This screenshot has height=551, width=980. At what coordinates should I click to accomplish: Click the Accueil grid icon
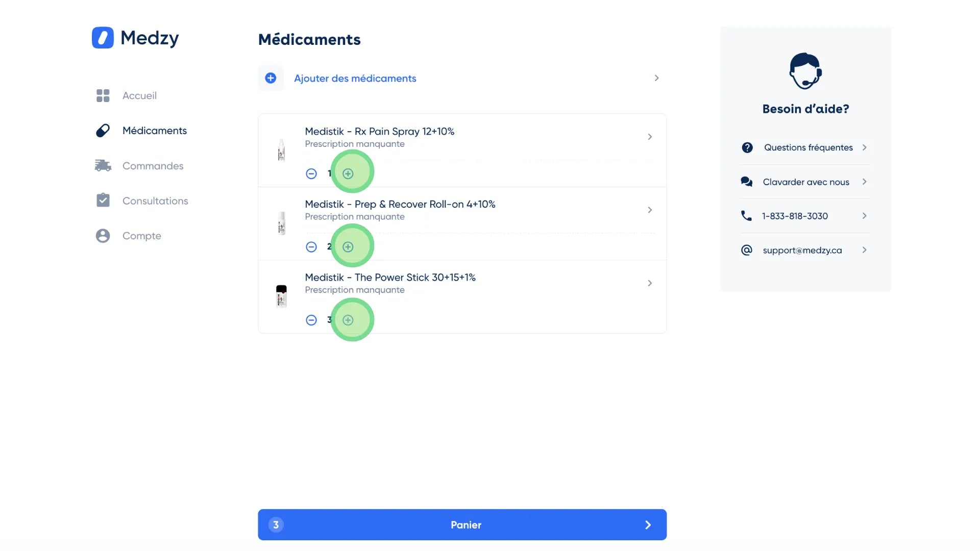103,95
